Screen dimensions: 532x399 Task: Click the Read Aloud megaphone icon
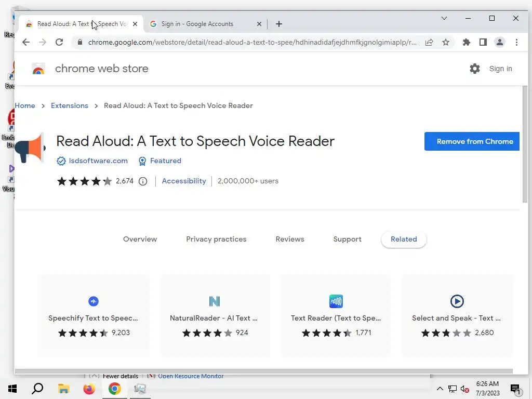[30, 148]
